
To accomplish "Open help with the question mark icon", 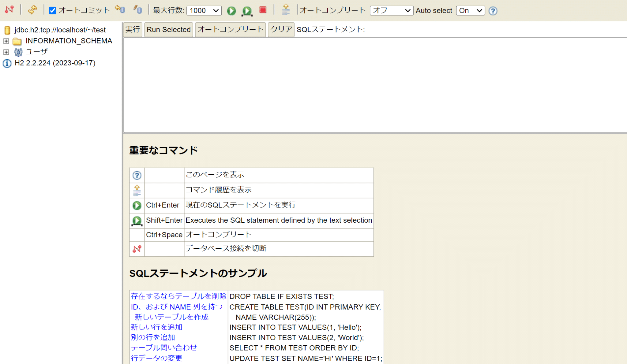I will 493,11.
